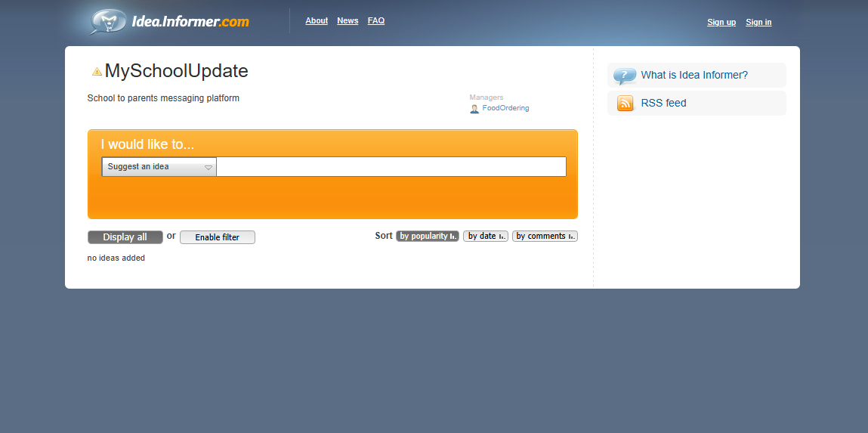Click the MySchoolUpdate project title
The width and height of the screenshot is (868, 433).
pos(177,71)
